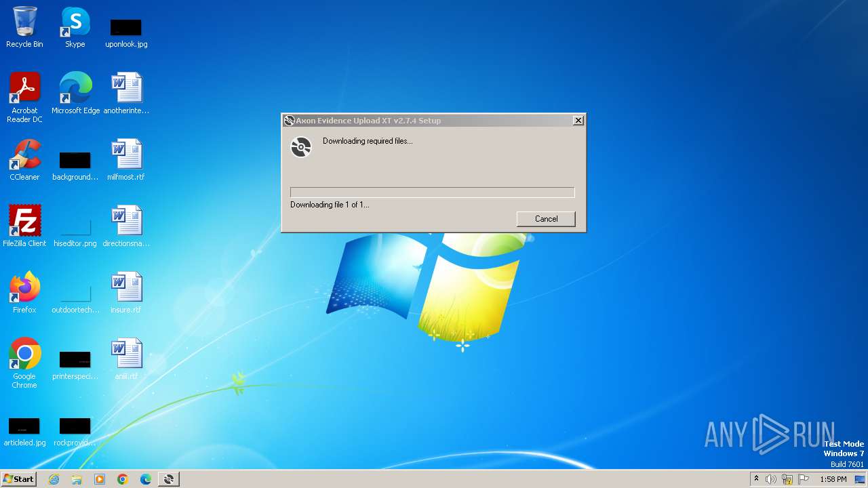Select the FileZilla Client shortcut

click(24, 226)
